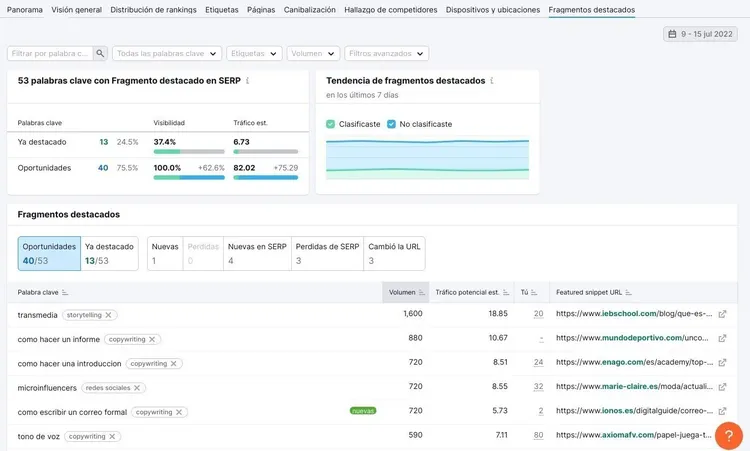
Task: Open external link icon for marie-claire.es URL
Action: click(x=722, y=386)
